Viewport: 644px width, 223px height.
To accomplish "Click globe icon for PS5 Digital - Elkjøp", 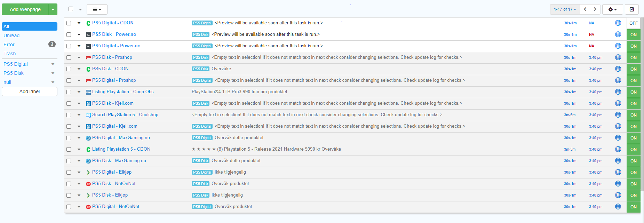I will pos(618,172).
